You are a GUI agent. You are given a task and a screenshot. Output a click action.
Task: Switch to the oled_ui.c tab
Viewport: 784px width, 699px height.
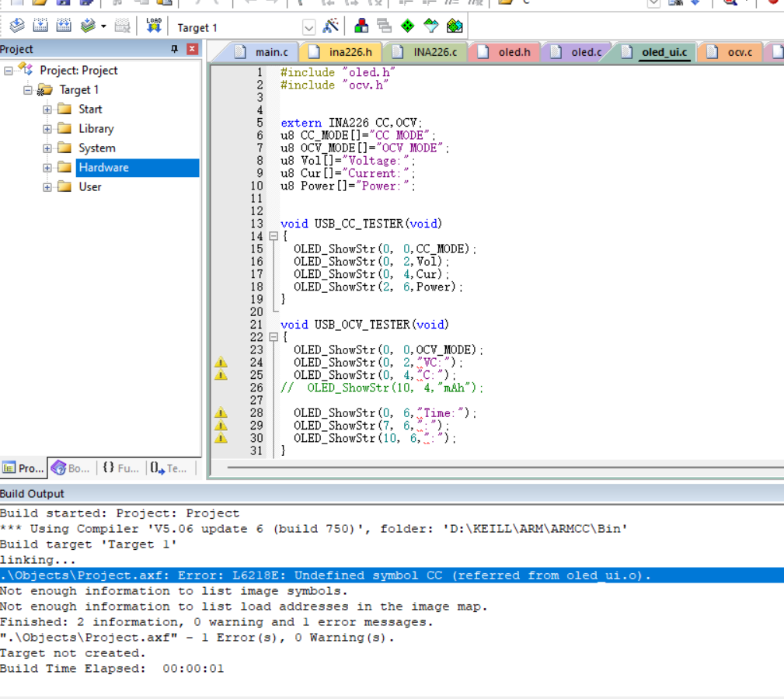(x=656, y=52)
